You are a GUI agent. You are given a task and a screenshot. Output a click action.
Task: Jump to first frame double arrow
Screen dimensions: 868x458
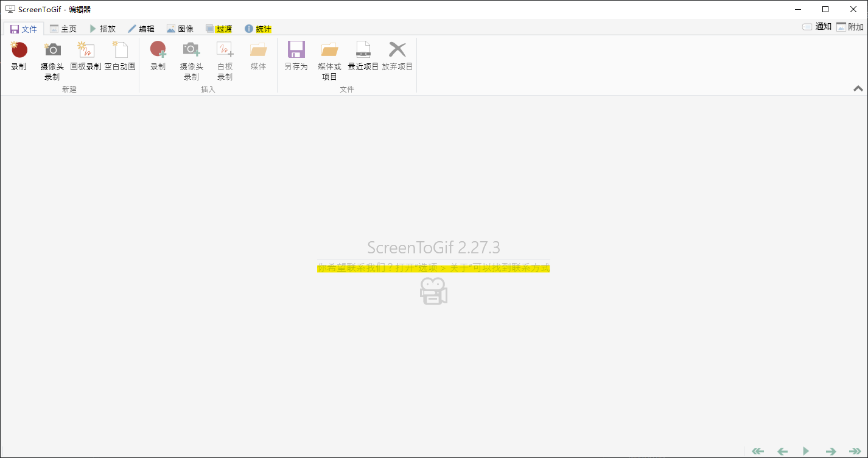(x=758, y=451)
